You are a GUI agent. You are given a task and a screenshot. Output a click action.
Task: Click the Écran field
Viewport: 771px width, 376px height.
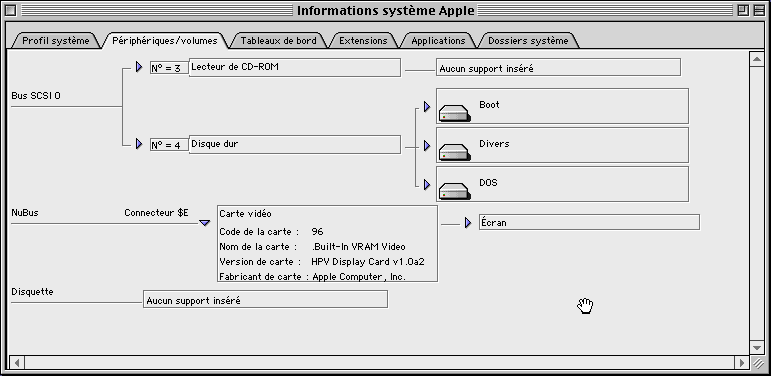(589, 222)
